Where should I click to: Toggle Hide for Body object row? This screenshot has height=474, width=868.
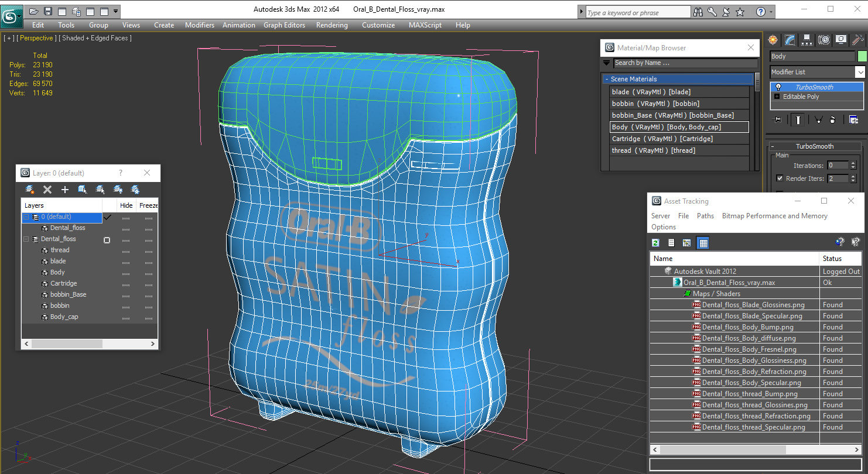pyautogui.click(x=126, y=273)
